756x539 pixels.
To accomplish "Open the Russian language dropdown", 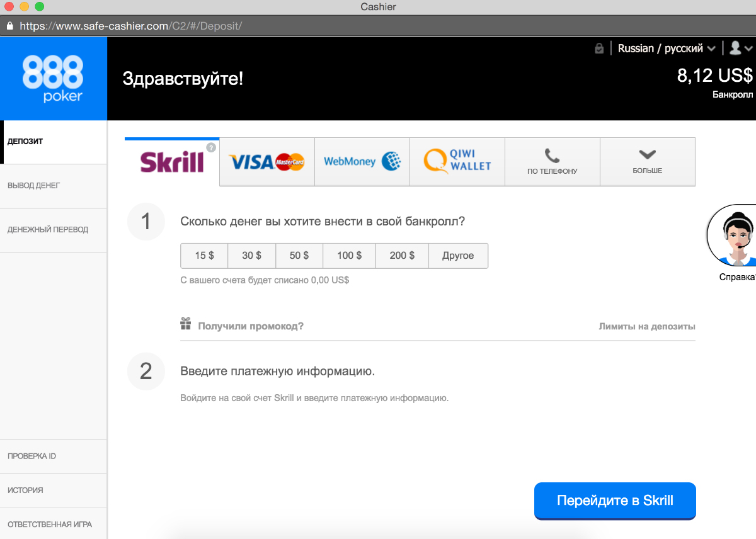I will [667, 48].
